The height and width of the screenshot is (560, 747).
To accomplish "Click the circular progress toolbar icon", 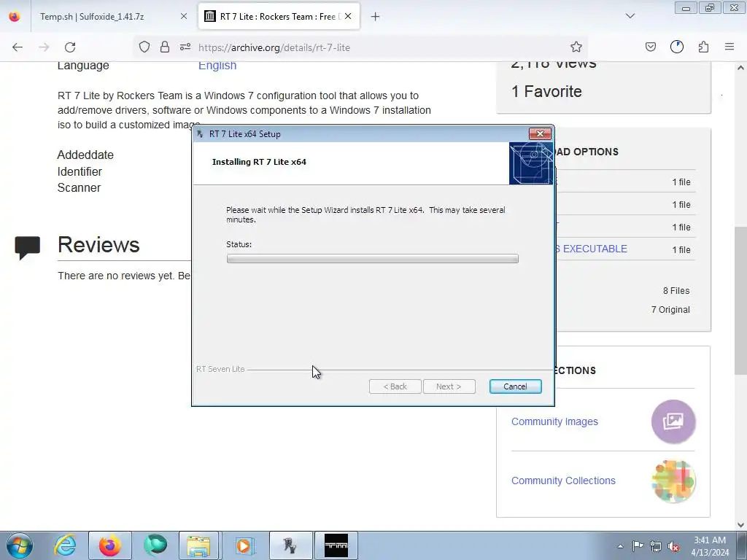I will [676, 47].
